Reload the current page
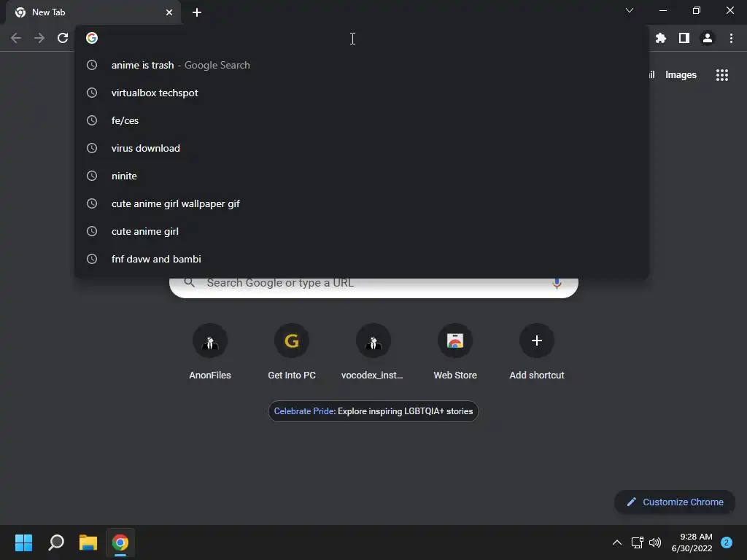Screen dimensions: 747x560 point(63,38)
